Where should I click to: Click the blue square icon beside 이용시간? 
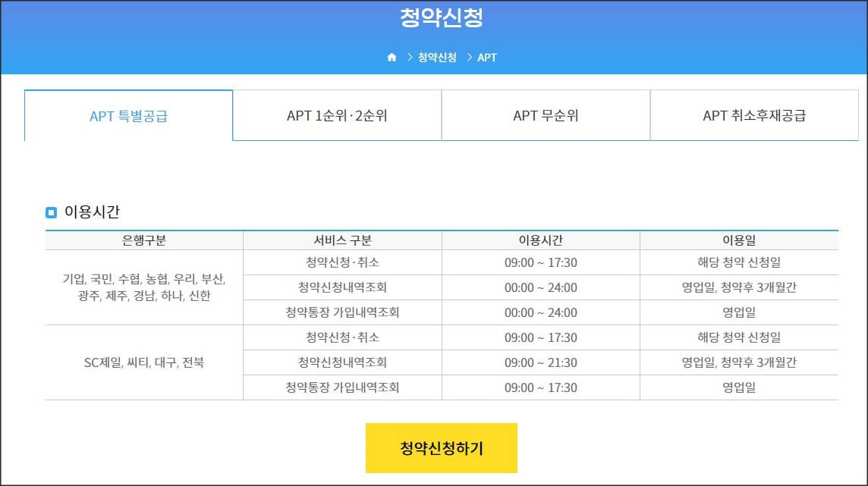pos(51,212)
